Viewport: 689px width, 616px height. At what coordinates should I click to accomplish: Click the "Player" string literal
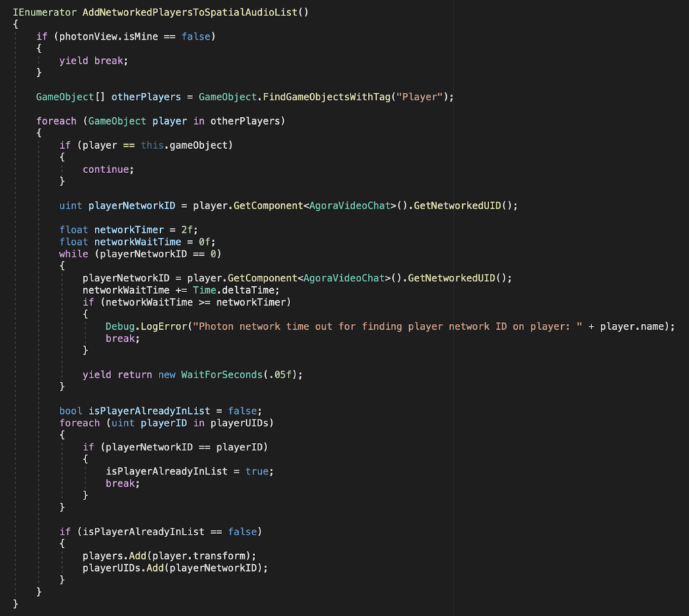tap(420, 97)
